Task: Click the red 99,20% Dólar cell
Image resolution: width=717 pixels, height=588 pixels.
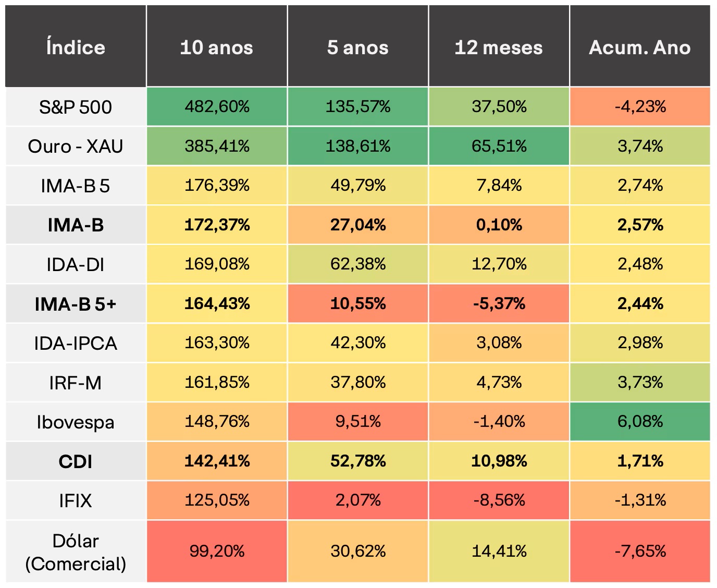Action: click(217, 552)
